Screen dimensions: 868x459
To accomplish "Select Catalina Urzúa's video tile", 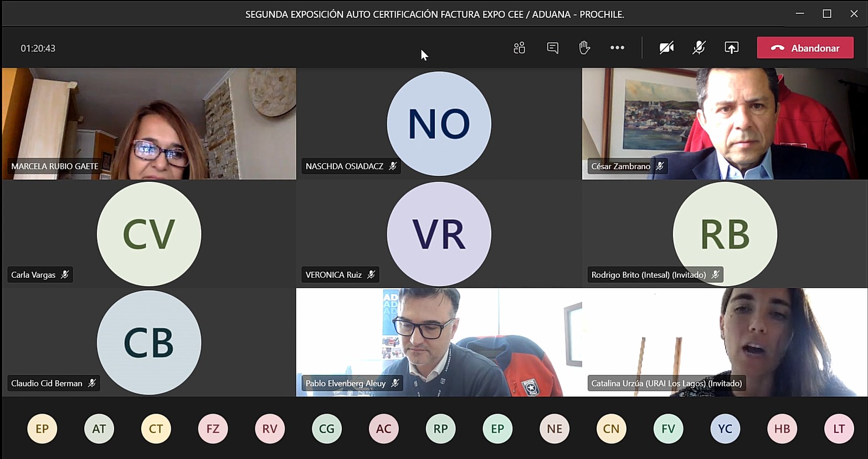I will point(725,342).
